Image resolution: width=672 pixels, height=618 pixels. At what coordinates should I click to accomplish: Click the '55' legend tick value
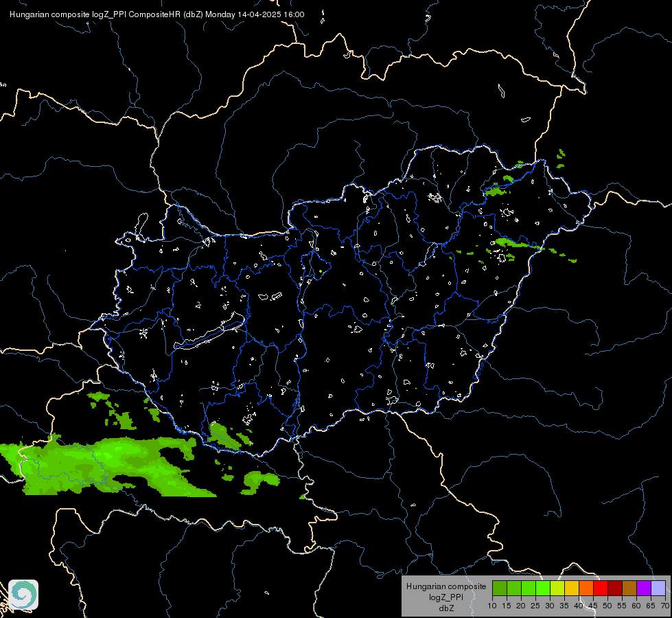tap(622, 606)
